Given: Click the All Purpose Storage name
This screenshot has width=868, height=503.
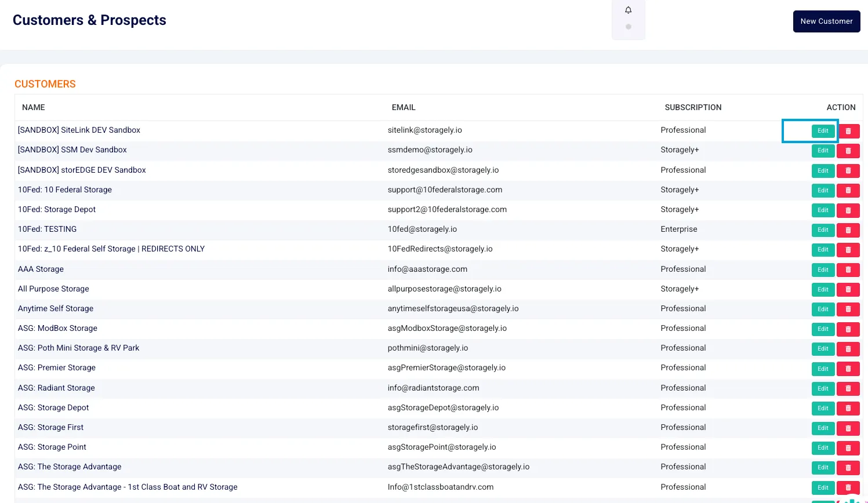Looking at the screenshot, I should pos(53,289).
